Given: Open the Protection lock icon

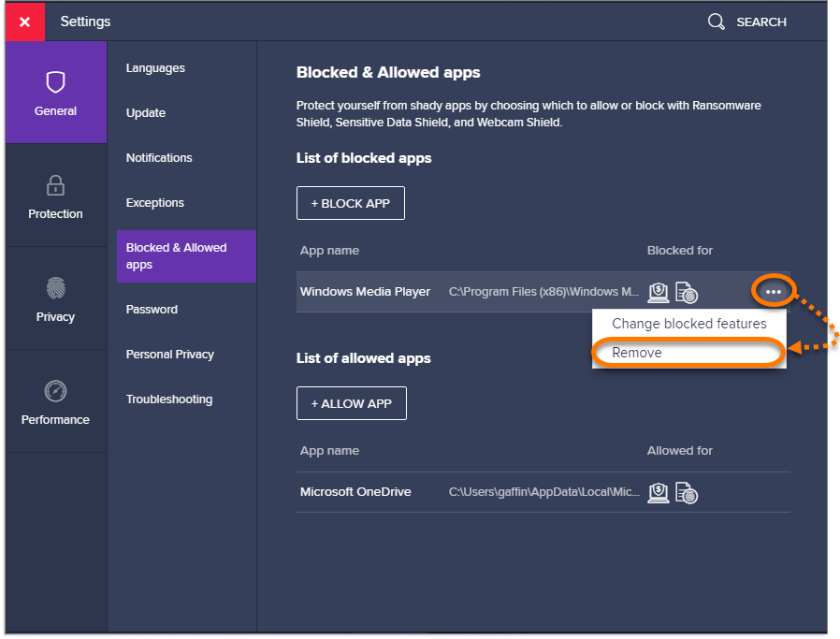Looking at the screenshot, I should coord(56,185).
